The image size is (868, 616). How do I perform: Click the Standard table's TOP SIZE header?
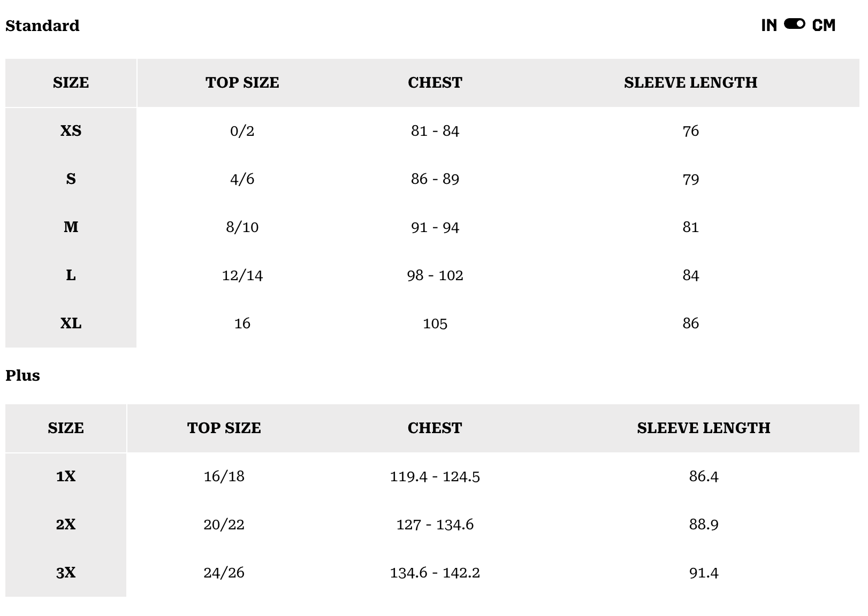[242, 82]
